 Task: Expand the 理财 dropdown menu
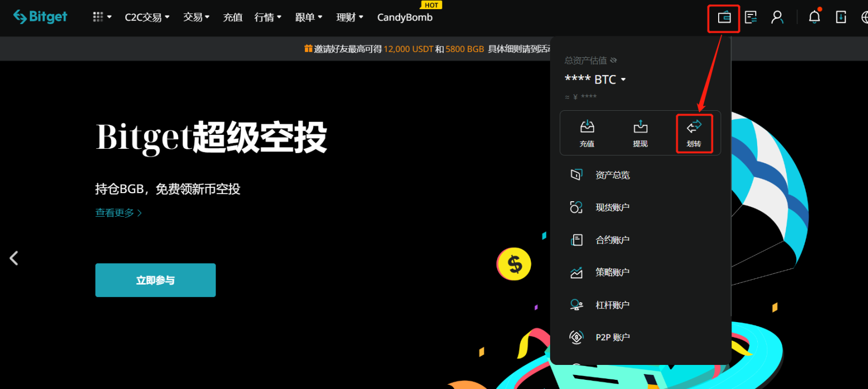(x=350, y=18)
